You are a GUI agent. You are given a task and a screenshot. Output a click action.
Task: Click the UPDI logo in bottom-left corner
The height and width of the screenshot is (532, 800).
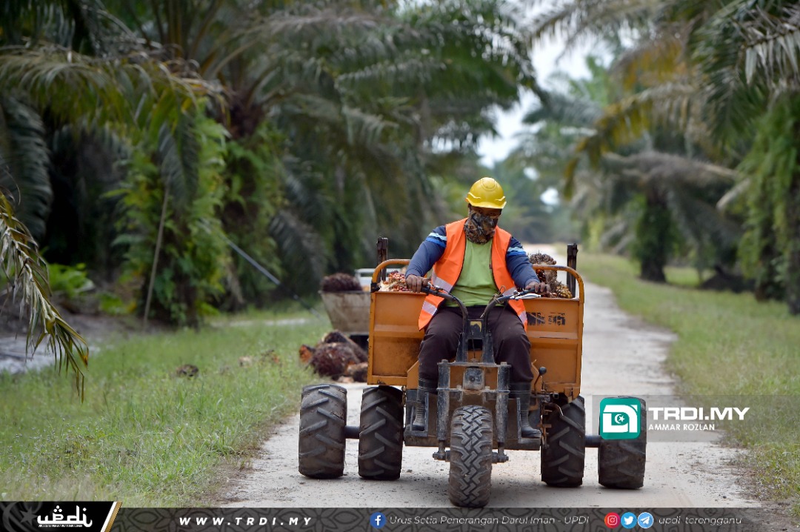click(64, 517)
